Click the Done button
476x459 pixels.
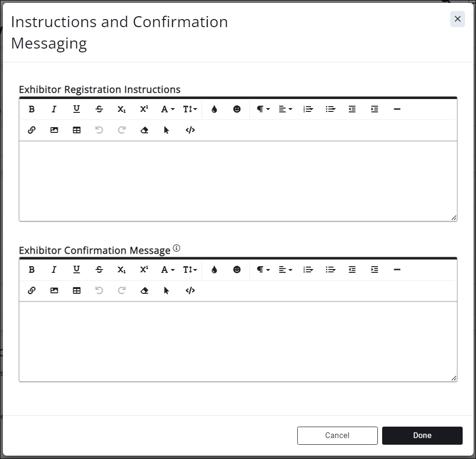(422, 435)
